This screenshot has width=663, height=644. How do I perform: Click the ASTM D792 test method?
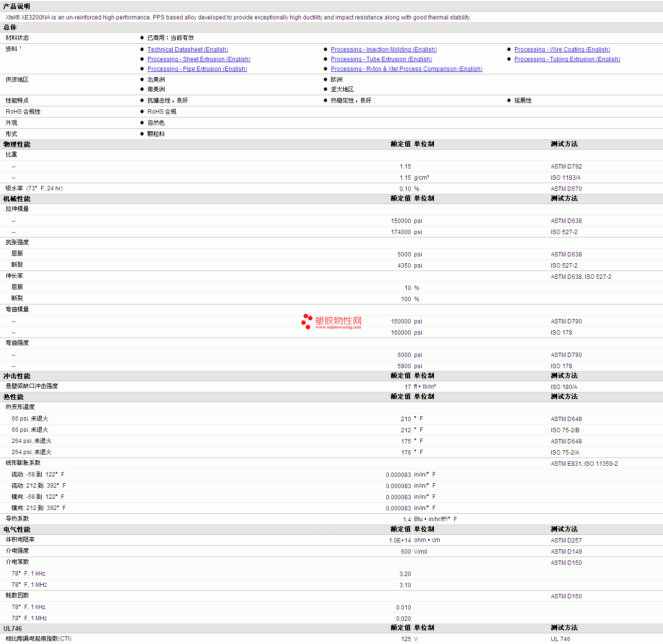pyautogui.click(x=566, y=167)
